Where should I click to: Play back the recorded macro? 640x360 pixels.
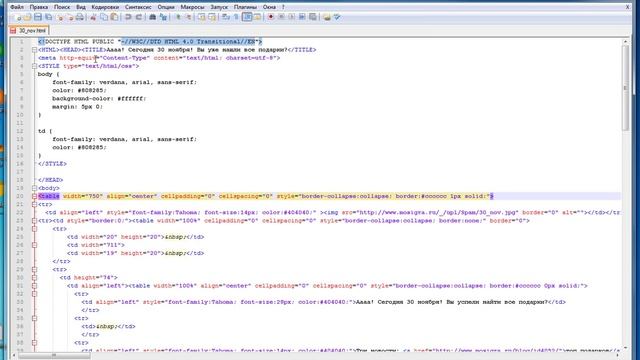[291, 17]
